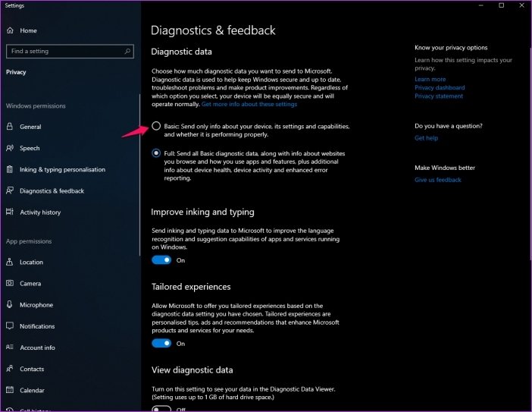This screenshot has height=412, width=532.
Task: Select the Basic diagnostic data radio button
Action: pyautogui.click(x=156, y=126)
